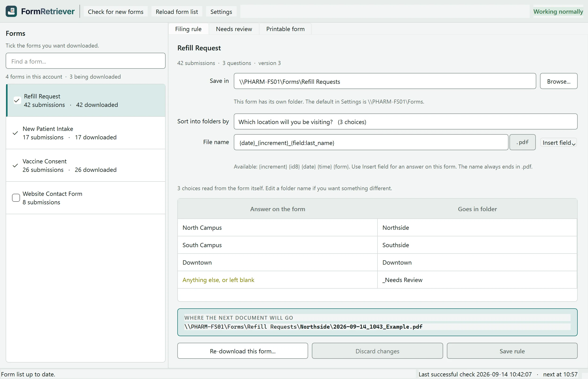Click the Browse... button
Image resolution: width=588 pixels, height=379 pixels.
tap(559, 81)
